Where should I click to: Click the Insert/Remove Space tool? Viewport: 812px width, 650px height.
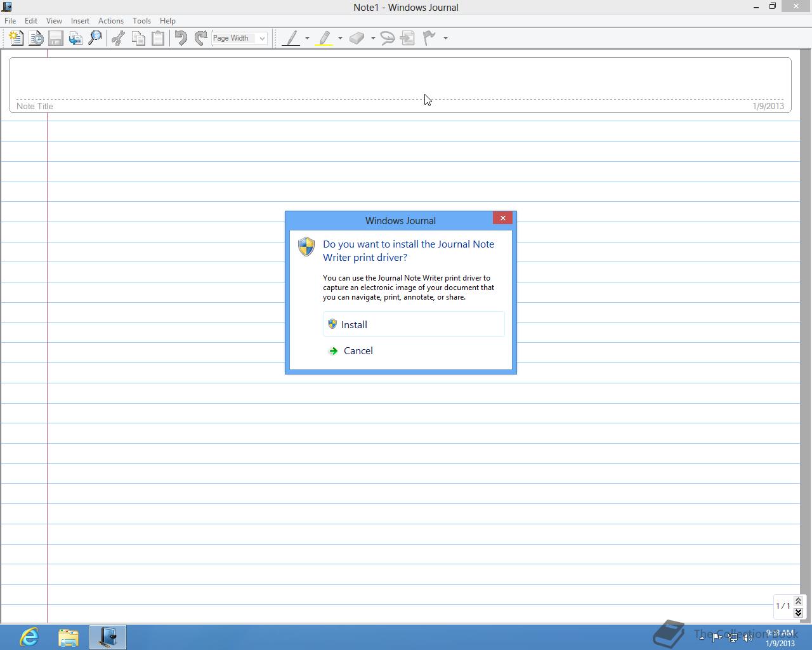point(408,38)
